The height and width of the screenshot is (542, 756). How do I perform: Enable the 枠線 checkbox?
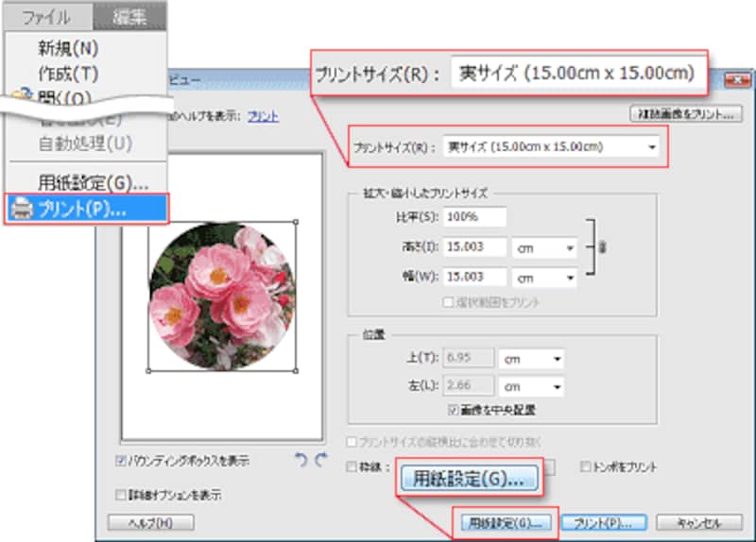click(x=352, y=466)
